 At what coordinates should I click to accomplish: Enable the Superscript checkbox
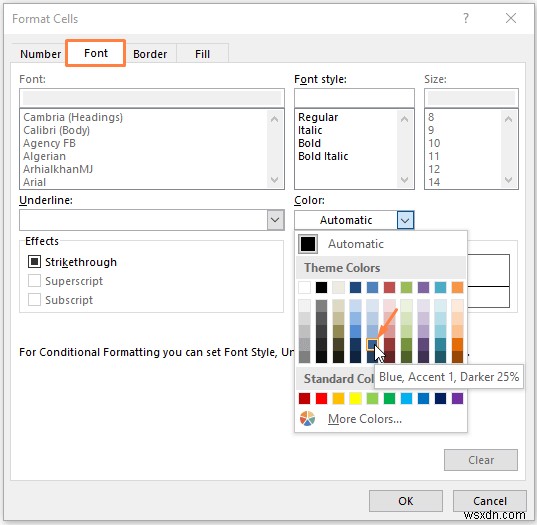(x=34, y=281)
